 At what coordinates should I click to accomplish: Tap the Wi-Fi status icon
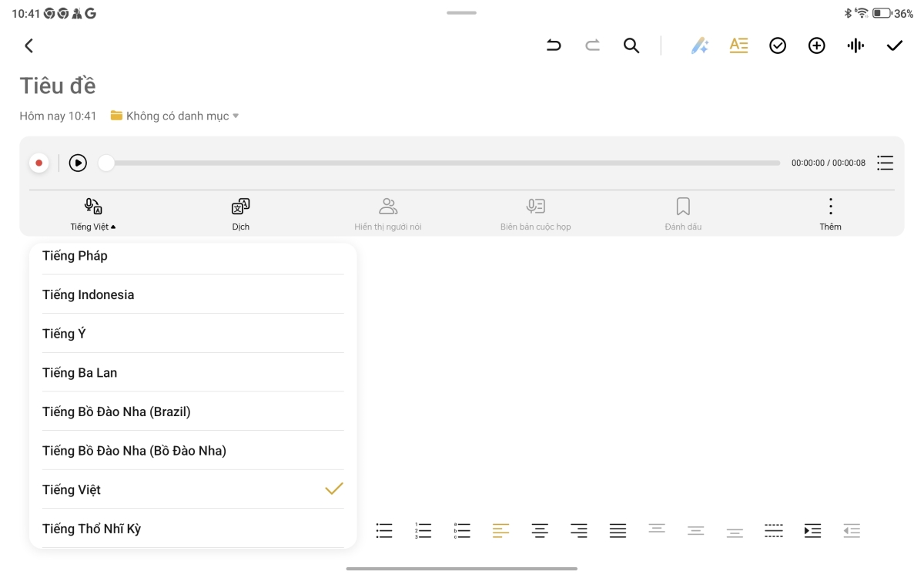(862, 13)
